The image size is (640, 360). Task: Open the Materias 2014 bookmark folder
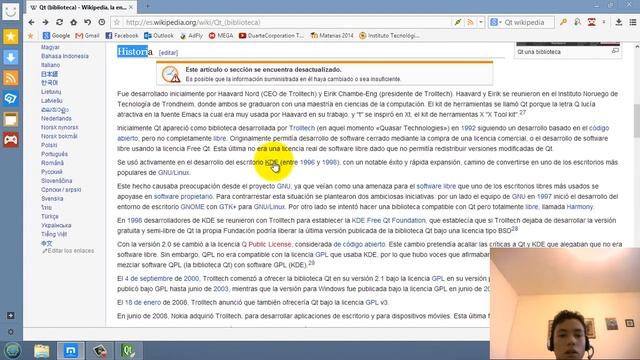point(332,36)
